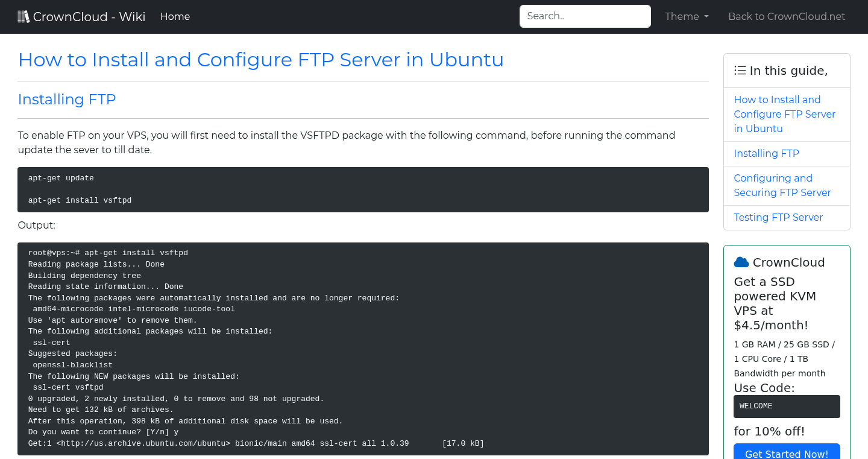The width and height of the screenshot is (868, 459).
Task: Click 'CrownCloud - Wiki' brand text
Action: (x=89, y=16)
